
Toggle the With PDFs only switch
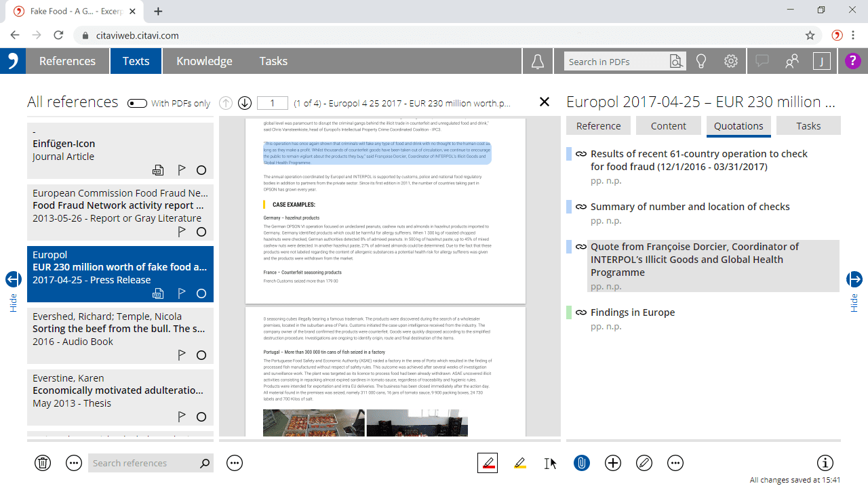point(137,103)
